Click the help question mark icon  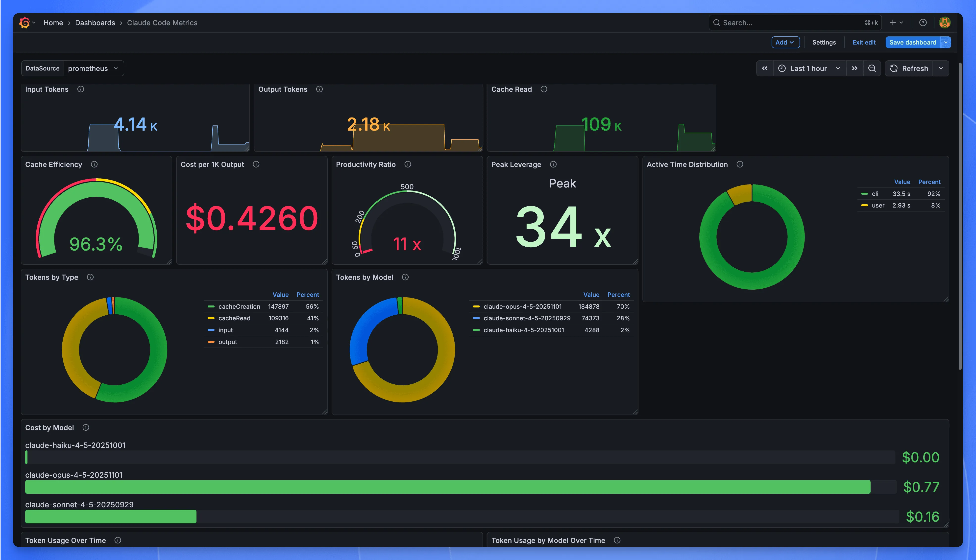click(x=923, y=22)
